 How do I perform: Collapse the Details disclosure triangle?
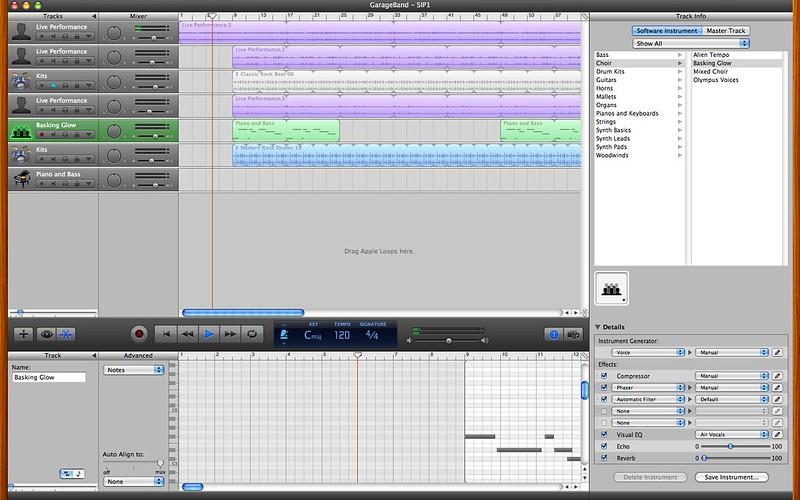click(x=598, y=327)
